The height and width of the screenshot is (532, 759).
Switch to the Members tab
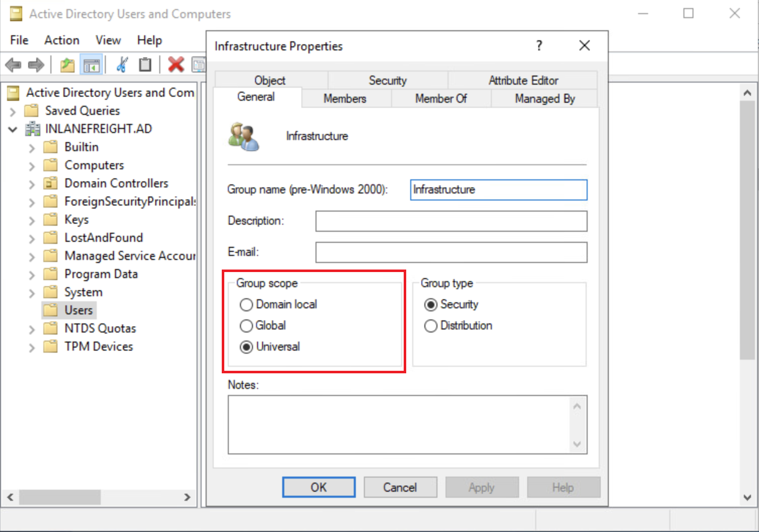[345, 98]
